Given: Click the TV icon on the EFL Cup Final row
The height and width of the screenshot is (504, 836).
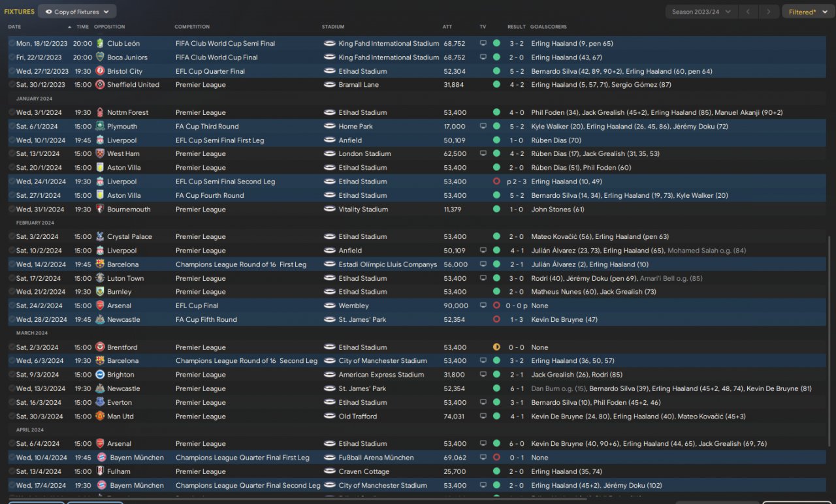Looking at the screenshot, I should click(483, 306).
